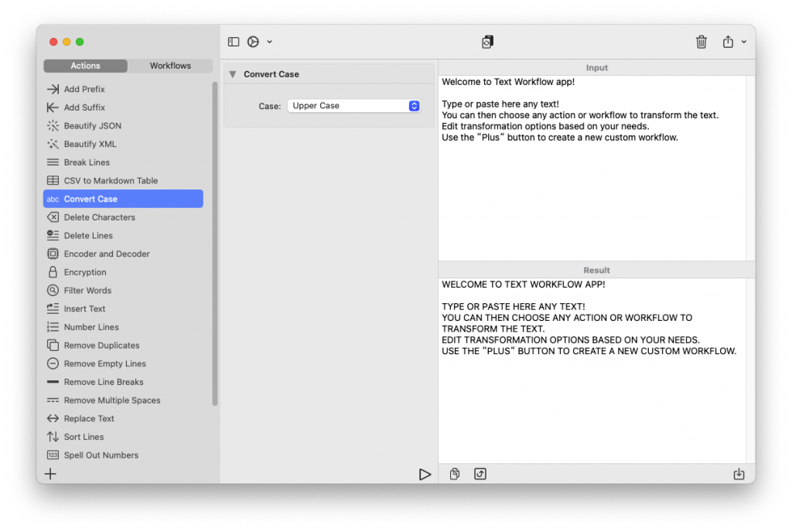Select Remove Multiple Spaces action

(123, 401)
